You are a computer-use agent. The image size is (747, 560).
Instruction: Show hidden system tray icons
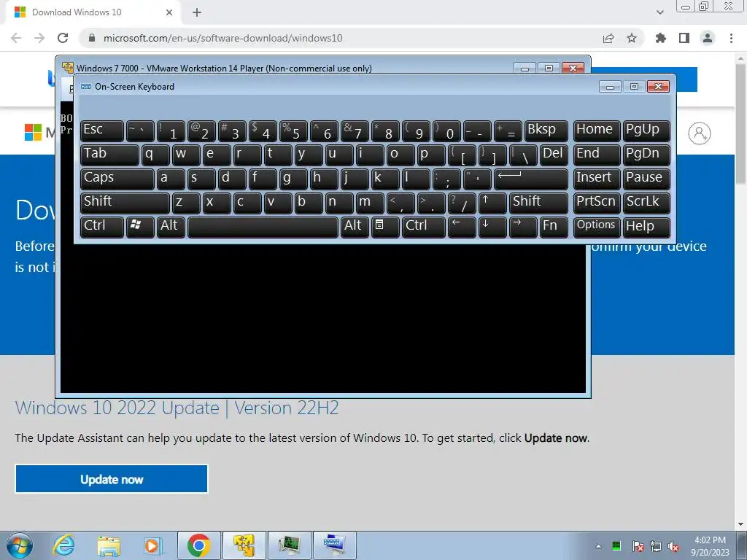pyautogui.click(x=598, y=546)
